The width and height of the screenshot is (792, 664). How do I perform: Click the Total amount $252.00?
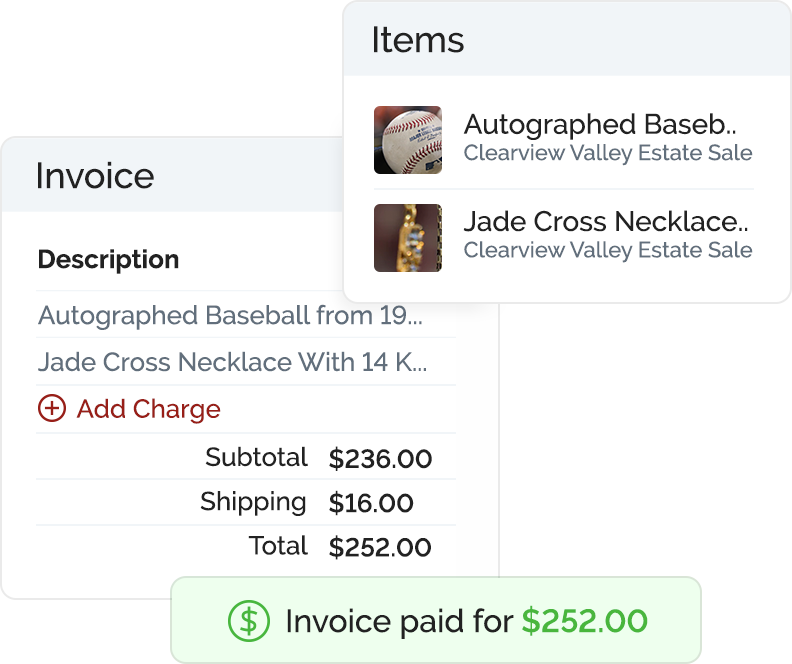pos(380,547)
